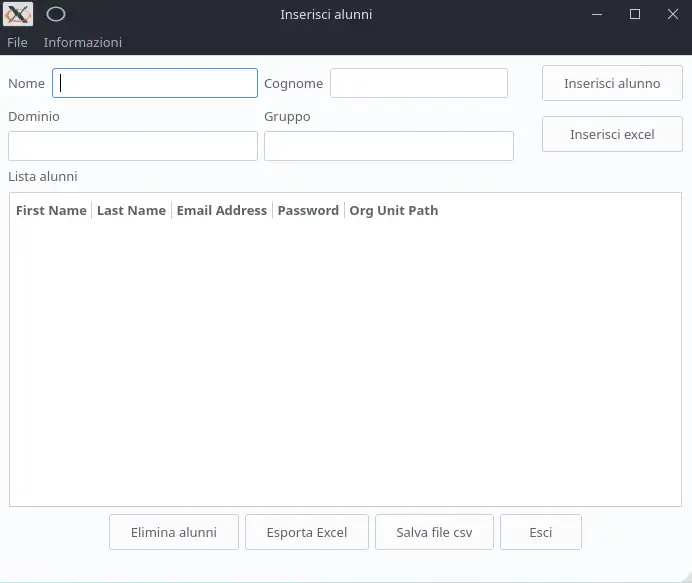Click the Esci button
692x583 pixels.
coord(541,532)
